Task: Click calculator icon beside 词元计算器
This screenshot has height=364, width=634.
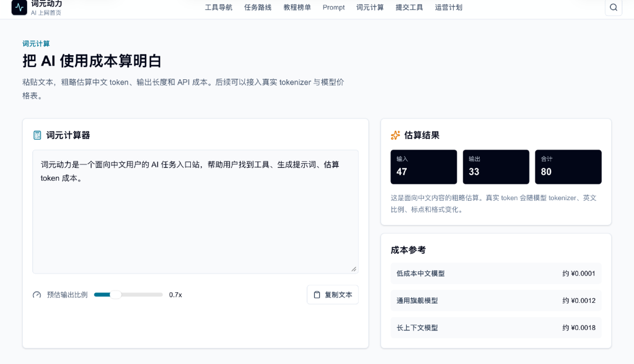Action: pos(37,135)
